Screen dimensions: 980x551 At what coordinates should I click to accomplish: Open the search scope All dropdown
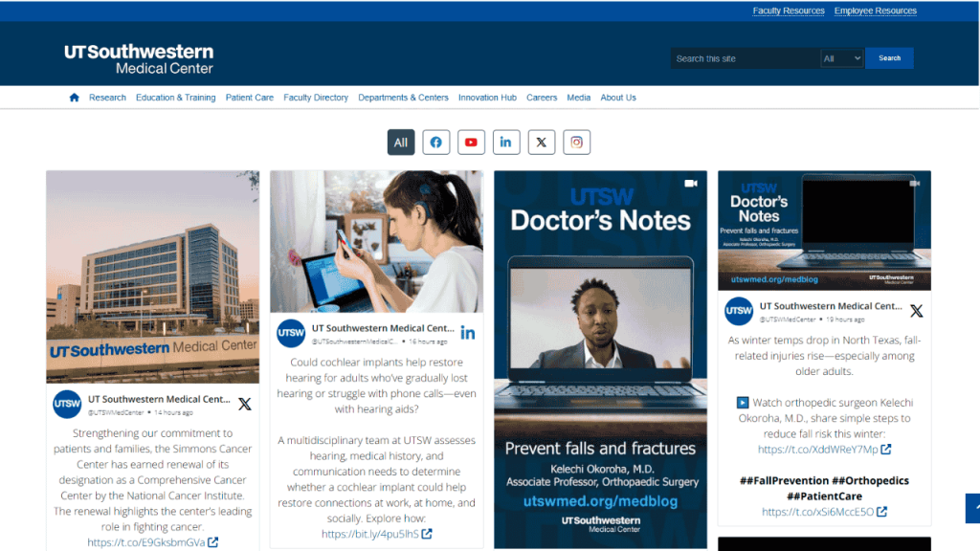842,58
